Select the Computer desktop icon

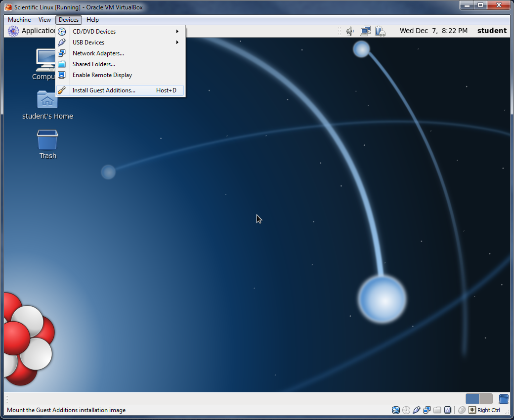[x=44, y=65]
